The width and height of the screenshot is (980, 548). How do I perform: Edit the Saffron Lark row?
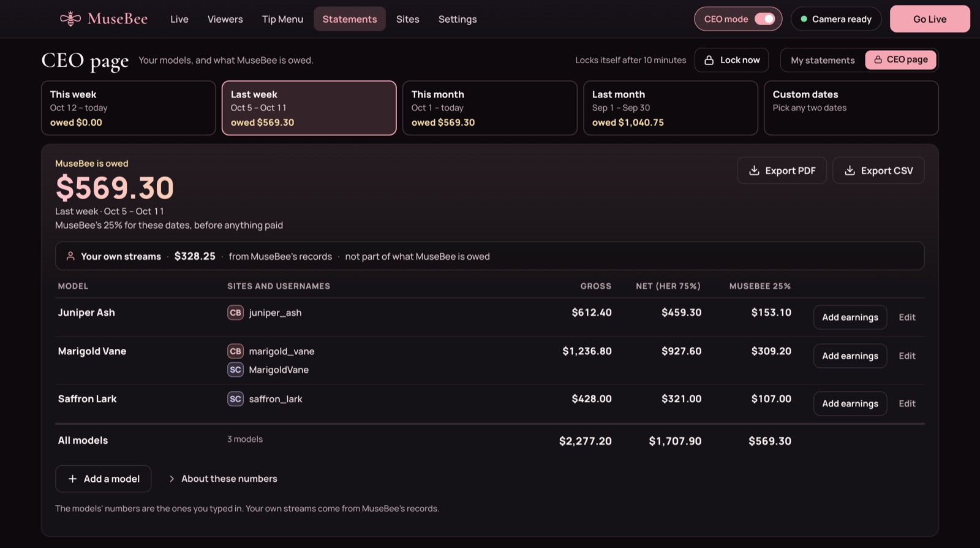click(907, 404)
